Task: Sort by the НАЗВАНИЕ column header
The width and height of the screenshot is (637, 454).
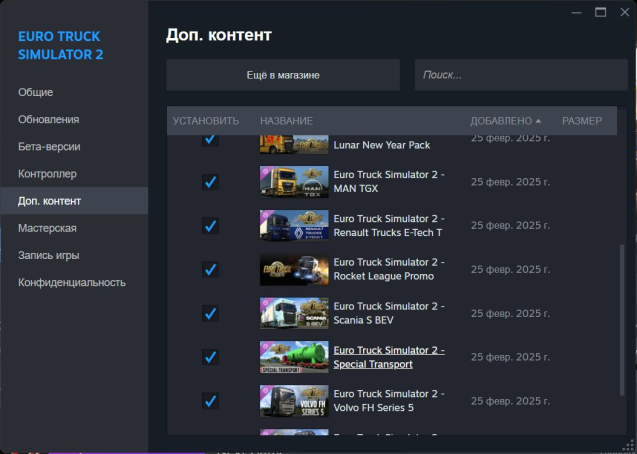Action: click(286, 121)
